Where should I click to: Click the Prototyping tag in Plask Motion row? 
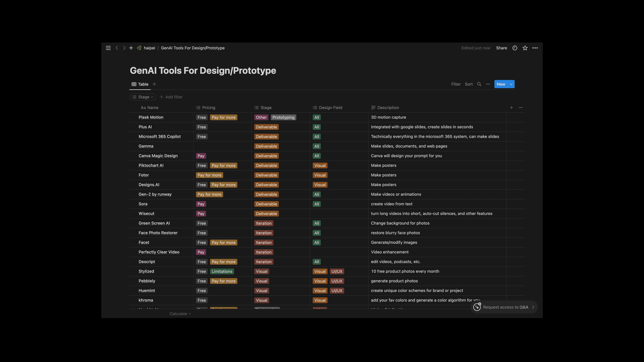(x=283, y=117)
